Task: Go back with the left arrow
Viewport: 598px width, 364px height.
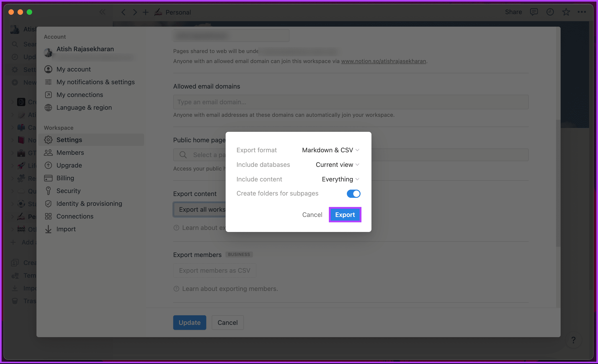Action: (x=123, y=12)
